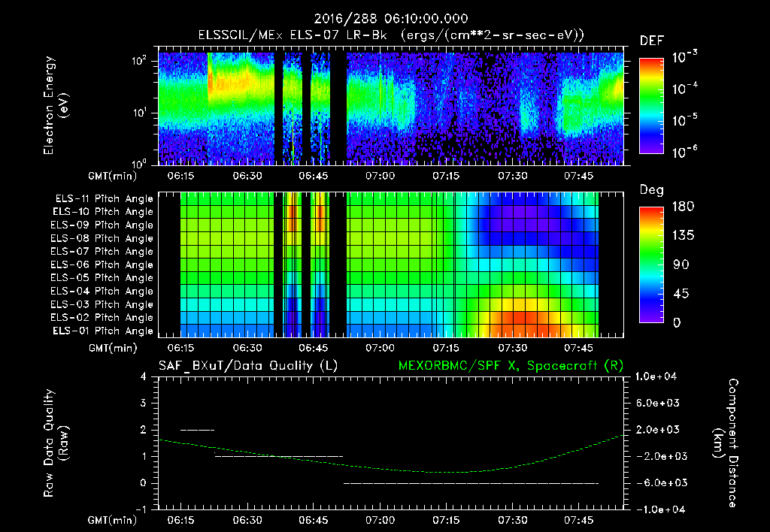Click the 06:45 time tick under the data quality plot
Screen dimensions: 770x532
(x=314, y=520)
